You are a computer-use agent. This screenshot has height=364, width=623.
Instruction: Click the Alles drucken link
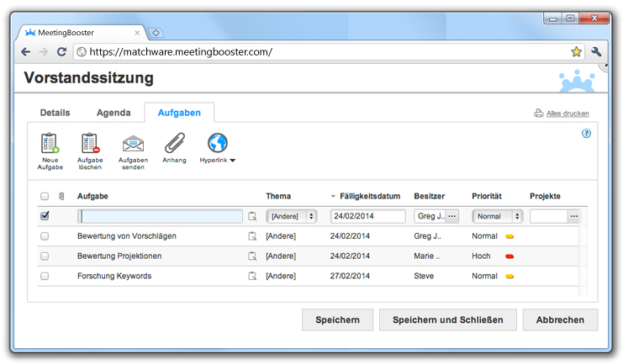pyautogui.click(x=568, y=113)
